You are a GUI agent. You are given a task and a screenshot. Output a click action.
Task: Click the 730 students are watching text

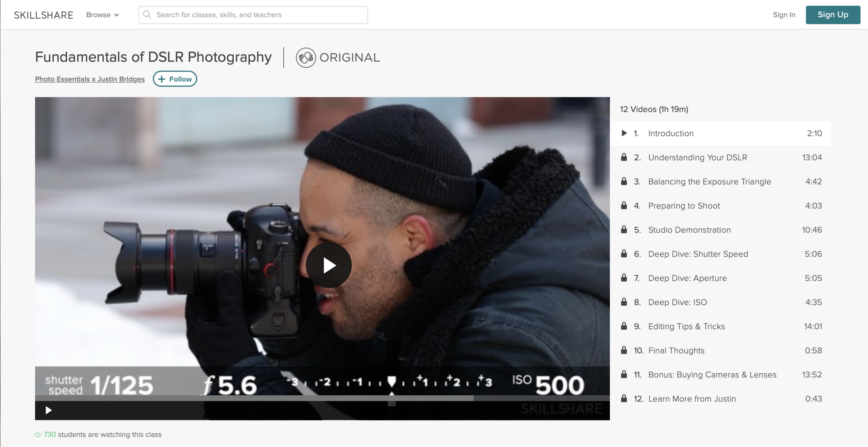pyautogui.click(x=102, y=435)
